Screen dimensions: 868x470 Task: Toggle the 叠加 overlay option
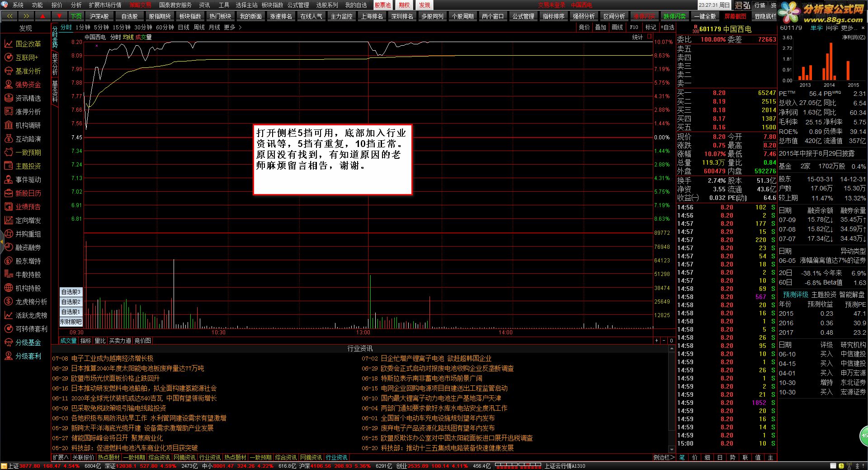click(x=601, y=28)
